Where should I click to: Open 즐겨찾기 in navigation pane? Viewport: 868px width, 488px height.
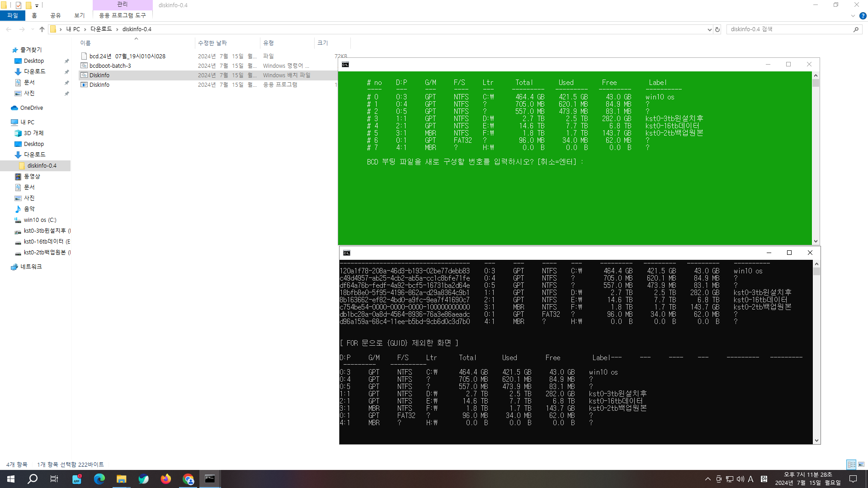[x=31, y=50]
